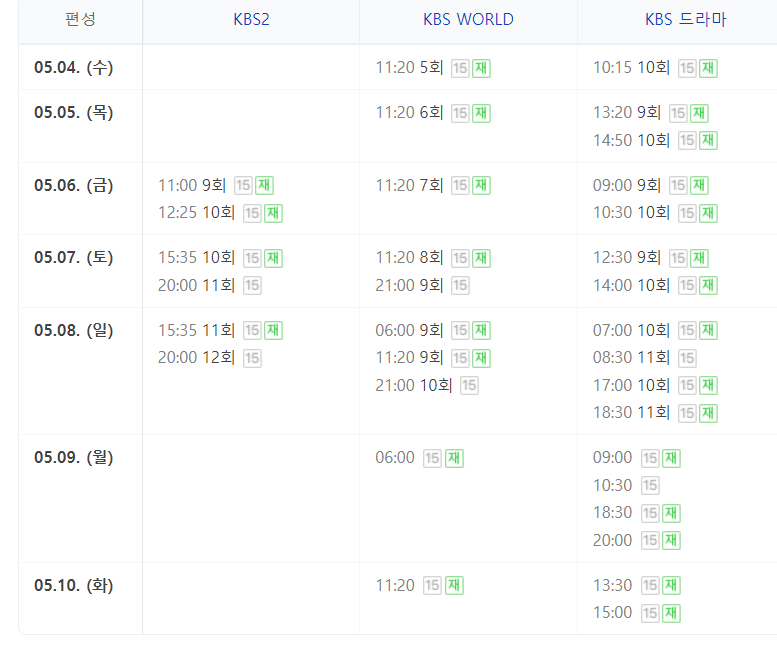Click the 15 rating badge beside 10:15 10회
Viewport: 777px width, 651px height.
687,68
